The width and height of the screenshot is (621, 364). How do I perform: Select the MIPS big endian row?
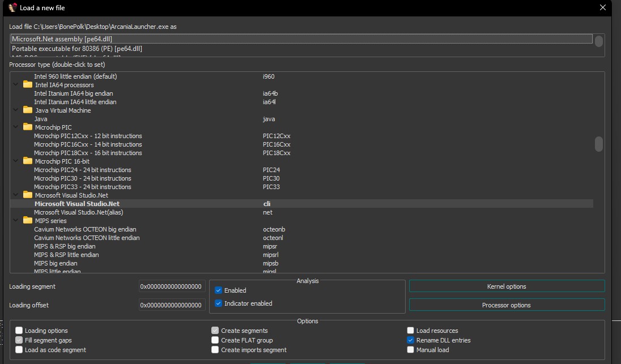click(x=301, y=263)
